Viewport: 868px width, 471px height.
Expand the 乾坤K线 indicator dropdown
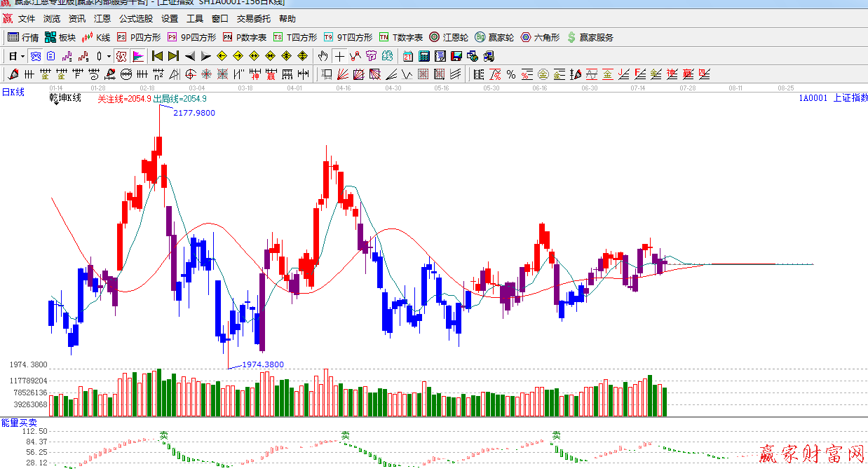tap(55, 104)
